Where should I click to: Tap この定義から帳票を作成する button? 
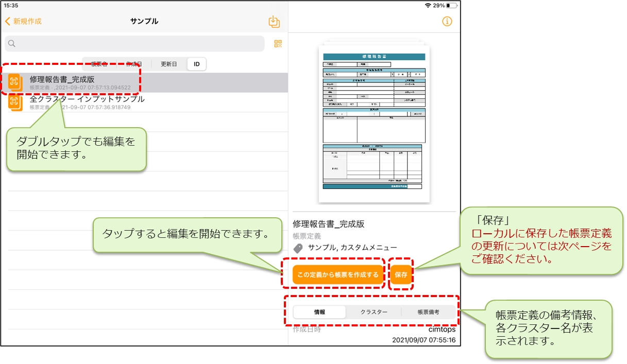pos(338,274)
